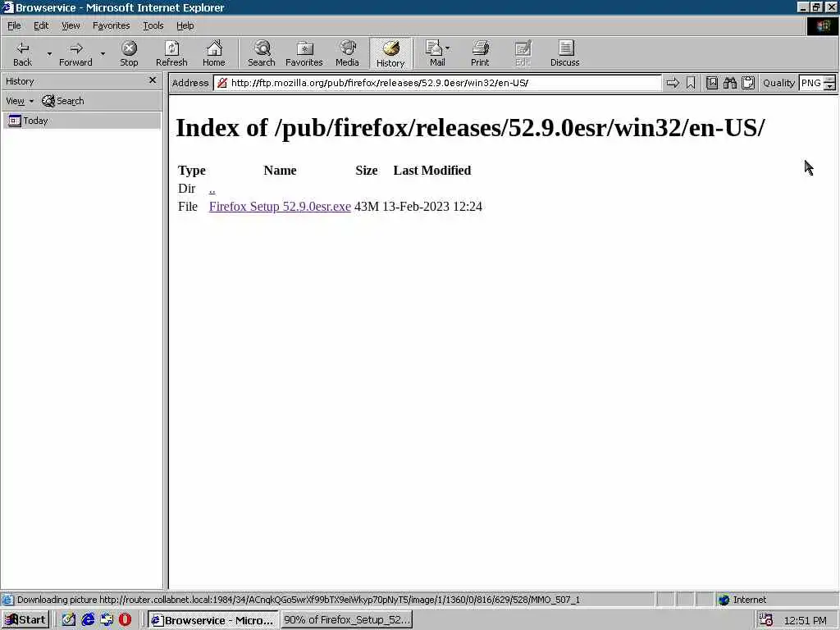Click the Show Desktop quick launch icon
Image resolution: width=840 pixels, height=630 pixels.
[x=107, y=620]
